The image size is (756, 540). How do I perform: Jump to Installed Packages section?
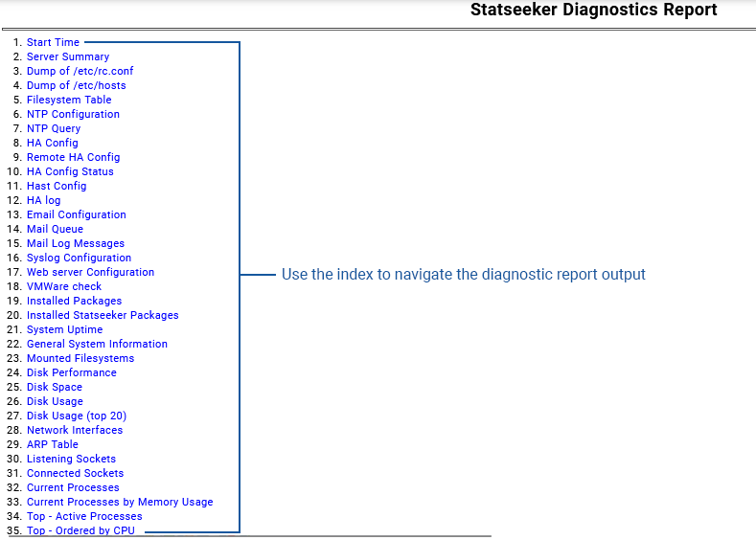point(74,301)
